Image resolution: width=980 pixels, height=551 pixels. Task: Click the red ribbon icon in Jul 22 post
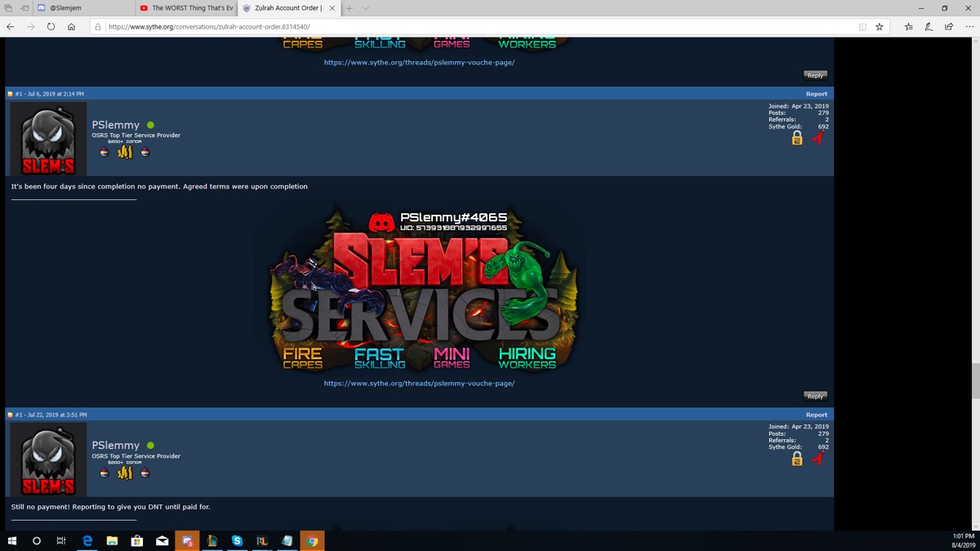818,460
